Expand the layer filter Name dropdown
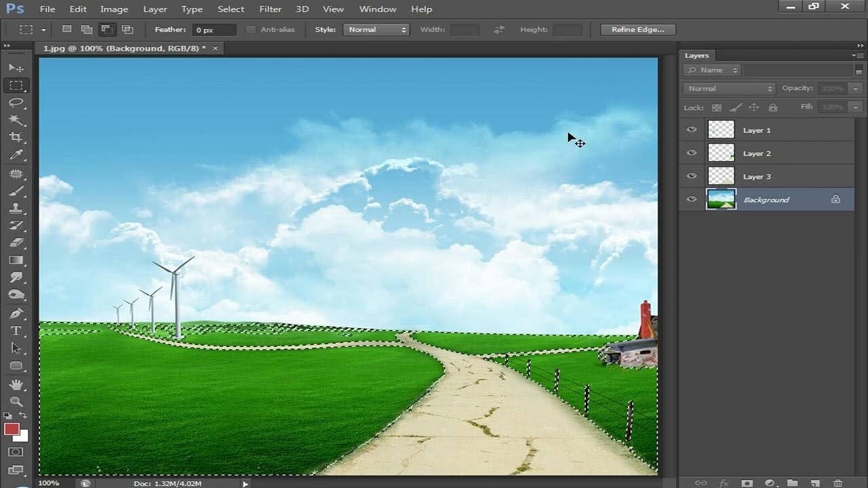 712,70
